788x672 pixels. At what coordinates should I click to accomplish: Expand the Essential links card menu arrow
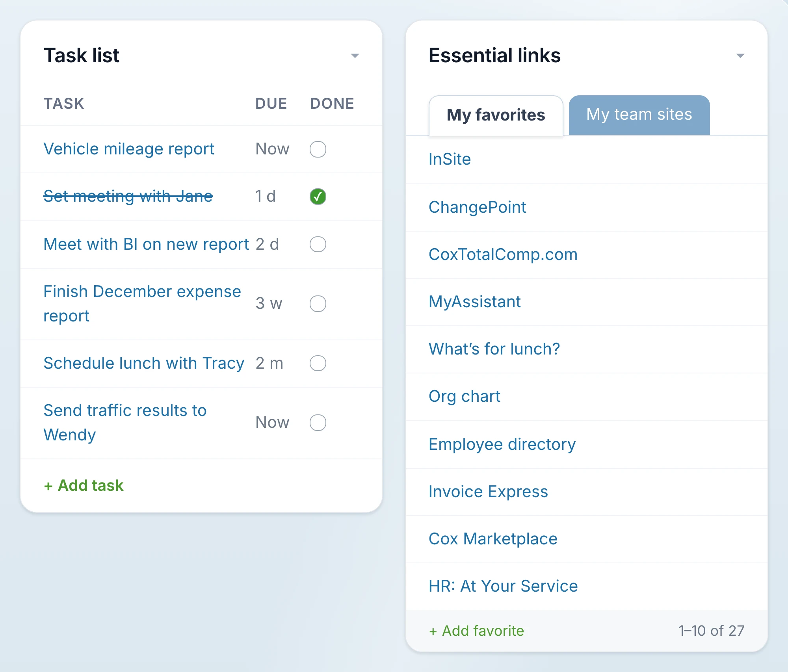[x=740, y=56]
